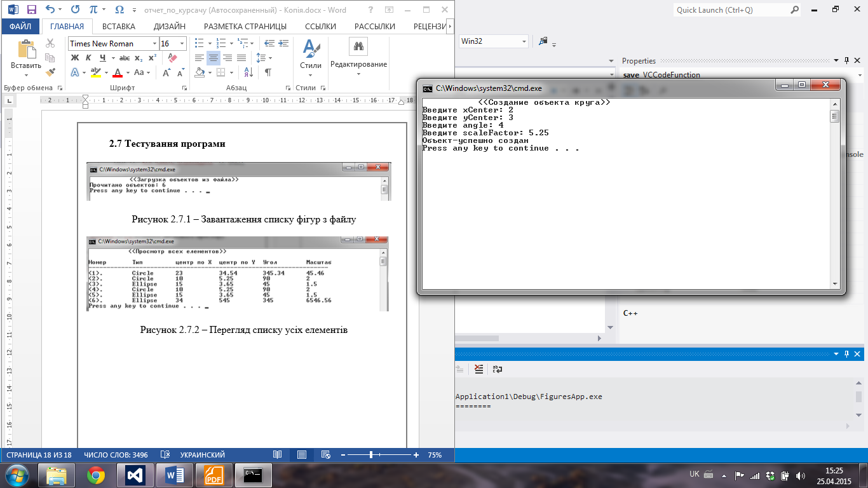Click СТРАНИЦА 18 ИЗ 18 status indicator
Screen dimensions: 868x488
(x=39, y=455)
